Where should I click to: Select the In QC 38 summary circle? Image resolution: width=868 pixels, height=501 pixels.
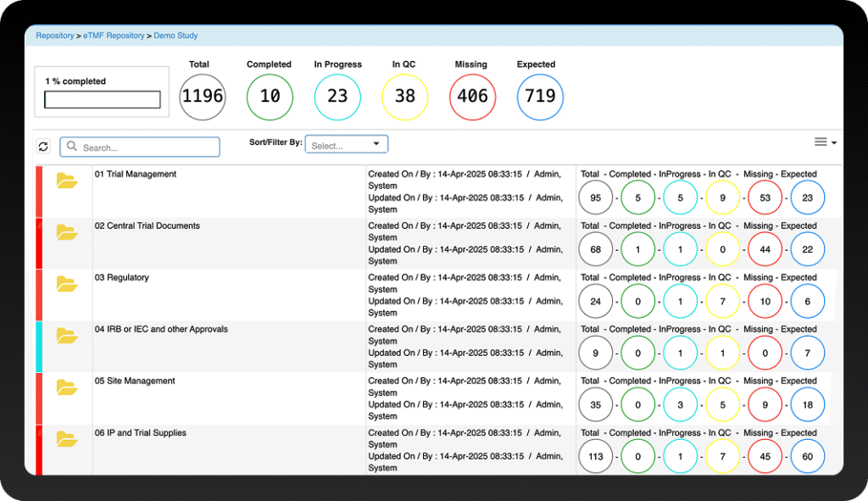click(405, 97)
